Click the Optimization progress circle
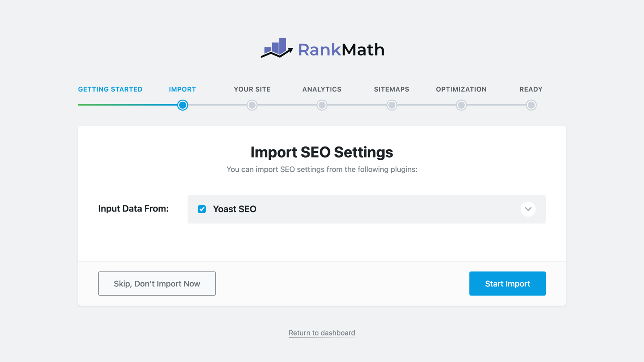644x362 pixels. (461, 105)
